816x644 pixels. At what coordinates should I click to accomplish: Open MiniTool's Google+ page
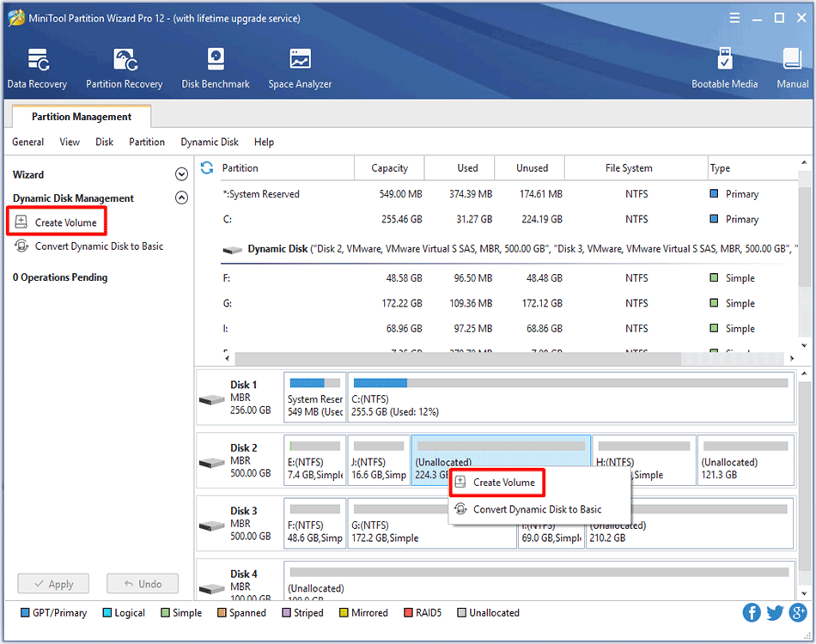pos(797,612)
